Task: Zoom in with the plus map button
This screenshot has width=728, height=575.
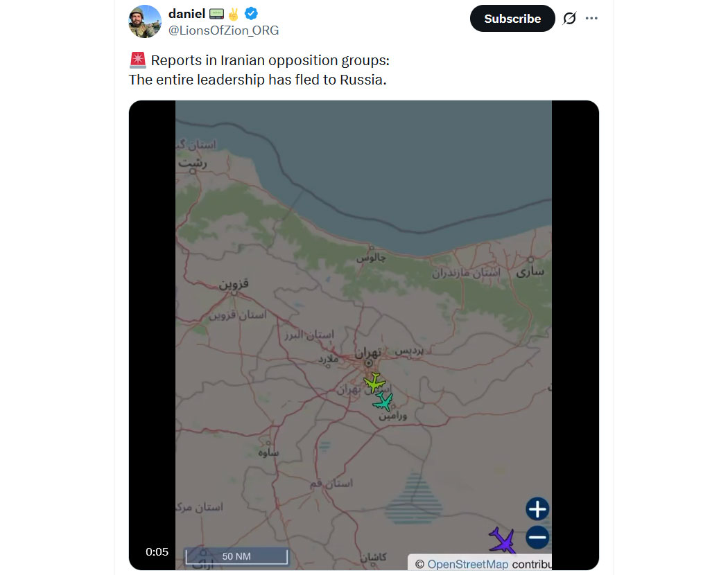Action: (x=537, y=509)
